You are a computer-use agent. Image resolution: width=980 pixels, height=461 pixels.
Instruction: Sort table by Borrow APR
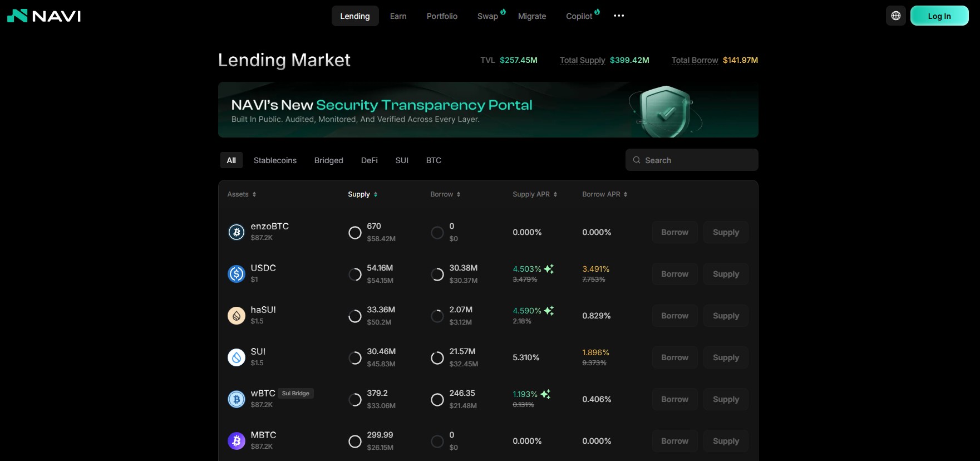pos(604,194)
